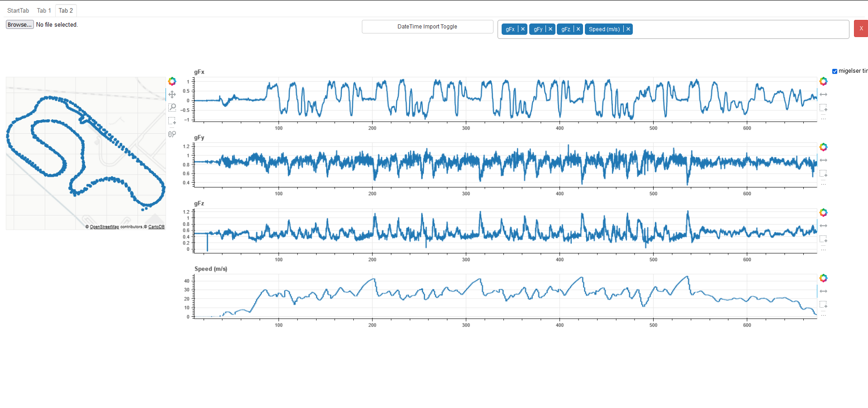The height and width of the screenshot is (408, 868).
Task: Uncheck the migelser checkbox
Action: point(835,71)
